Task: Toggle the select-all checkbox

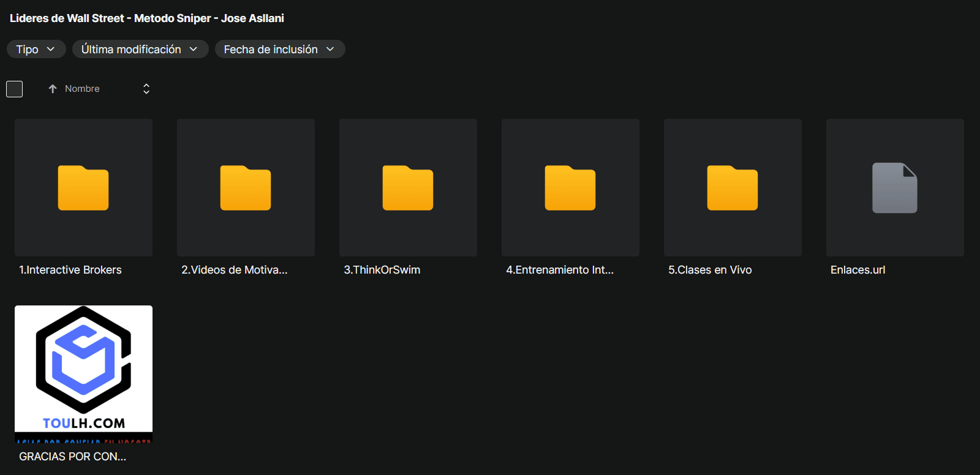Action: coord(15,89)
